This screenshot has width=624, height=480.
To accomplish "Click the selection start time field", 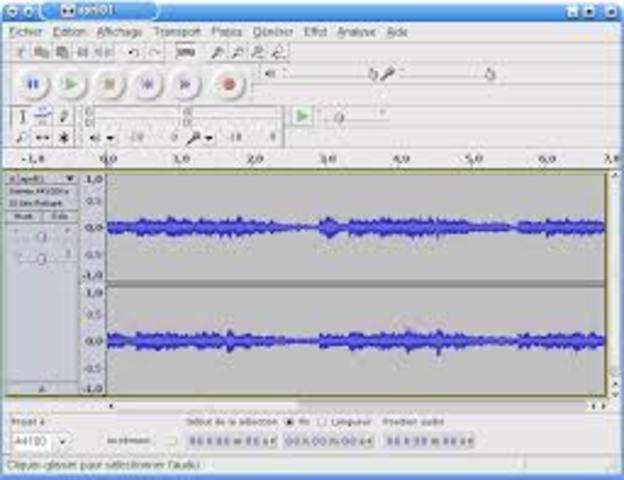I will 232,441.
